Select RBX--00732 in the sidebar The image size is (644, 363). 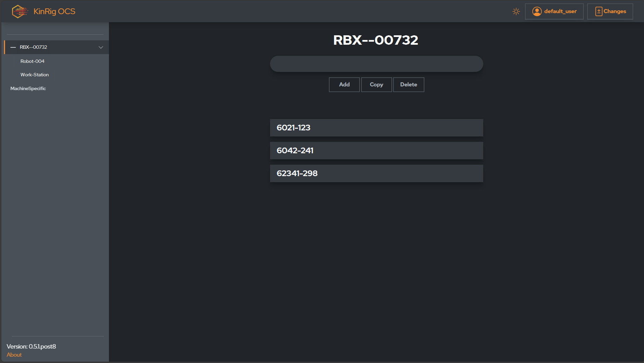click(33, 47)
